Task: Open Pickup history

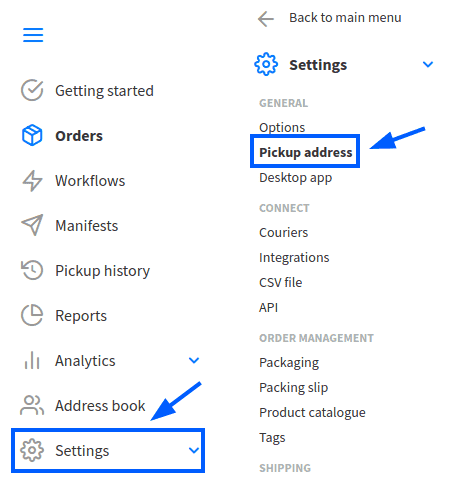Action: [x=103, y=271]
